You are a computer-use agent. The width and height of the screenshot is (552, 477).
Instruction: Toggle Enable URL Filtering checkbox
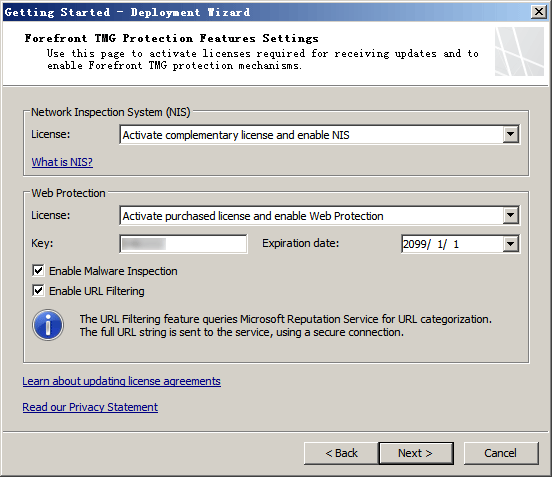click(38, 291)
